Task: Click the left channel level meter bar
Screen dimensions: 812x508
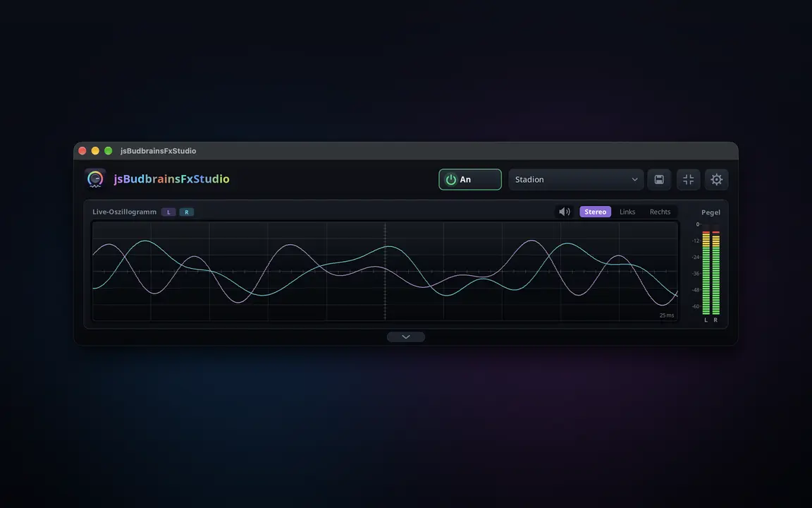Action: pyautogui.click(x=706, y=272)
